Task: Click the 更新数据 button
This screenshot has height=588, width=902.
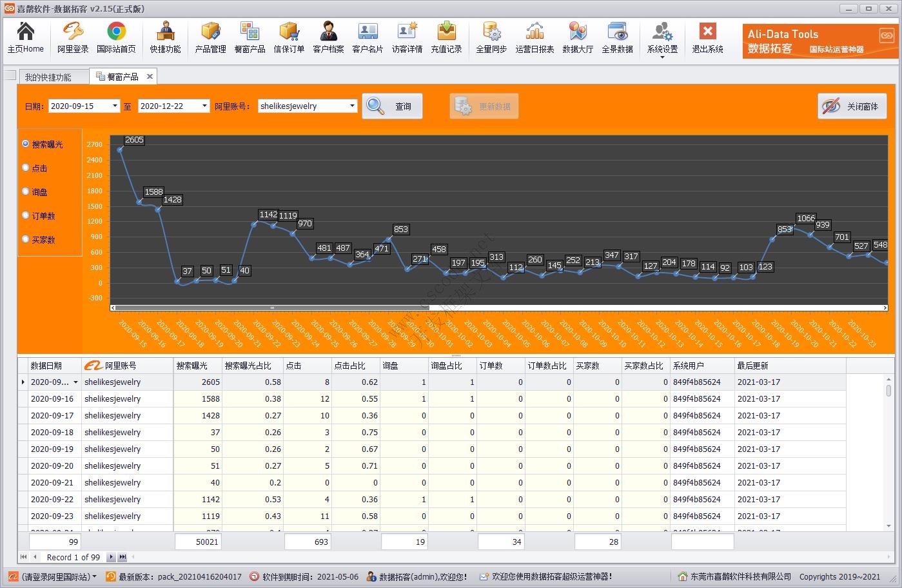Action: point(484,106)
